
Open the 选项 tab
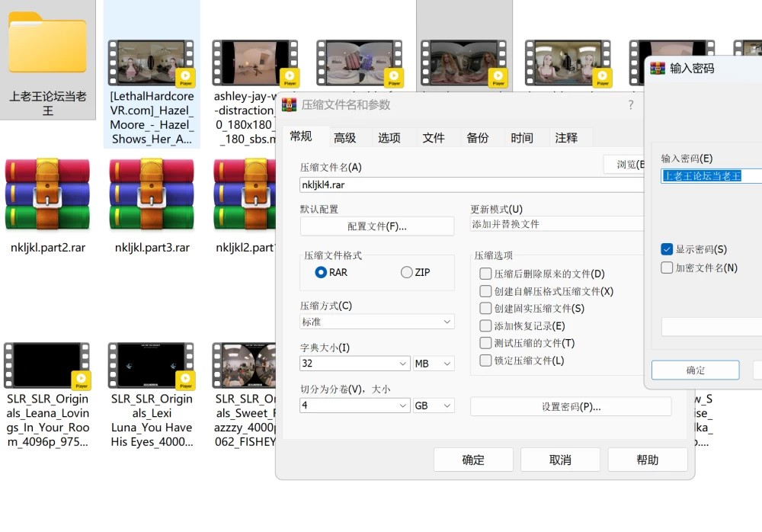(389, 138)
